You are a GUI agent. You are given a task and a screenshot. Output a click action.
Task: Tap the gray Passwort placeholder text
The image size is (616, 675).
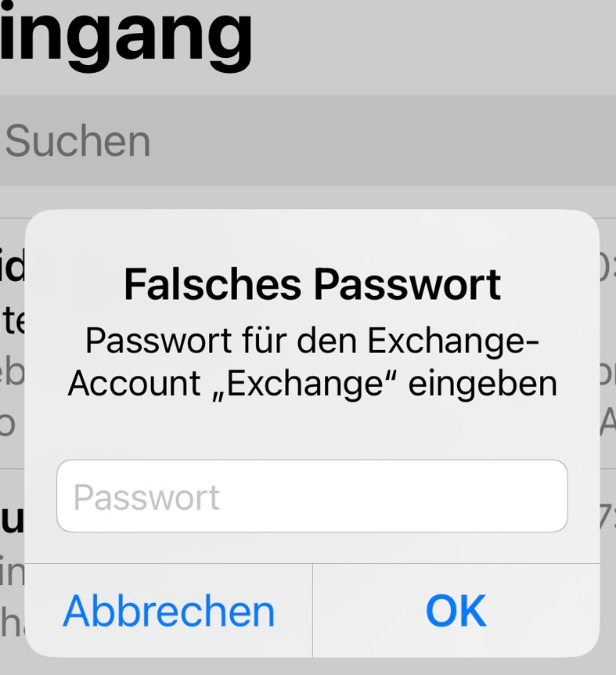coord(146,498)
